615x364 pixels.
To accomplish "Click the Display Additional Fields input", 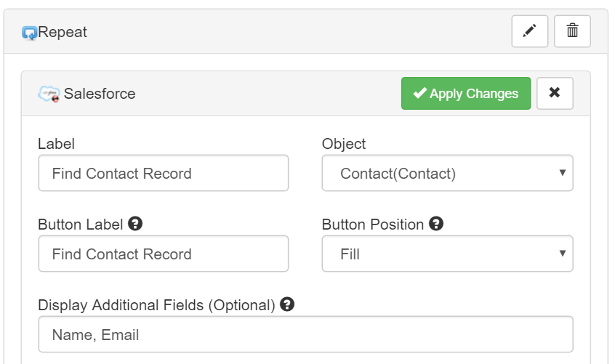I will 305,335.
